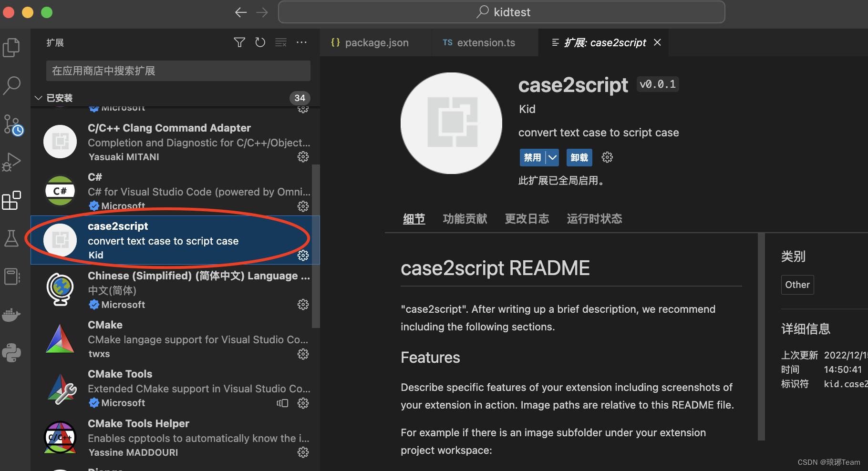Click the Other category link

pos(797,285)
